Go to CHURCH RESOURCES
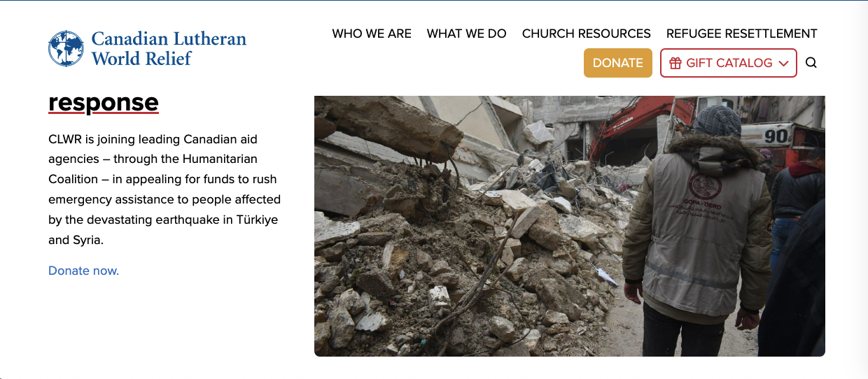The height and width of the screenshot is (379, 868). (x=587, y=34)
